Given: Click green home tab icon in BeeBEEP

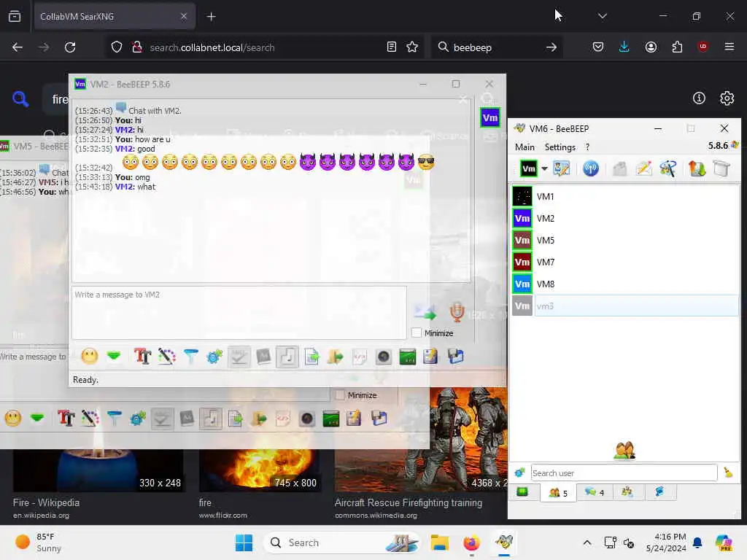Looking at the screenshot, I should 522,492.
